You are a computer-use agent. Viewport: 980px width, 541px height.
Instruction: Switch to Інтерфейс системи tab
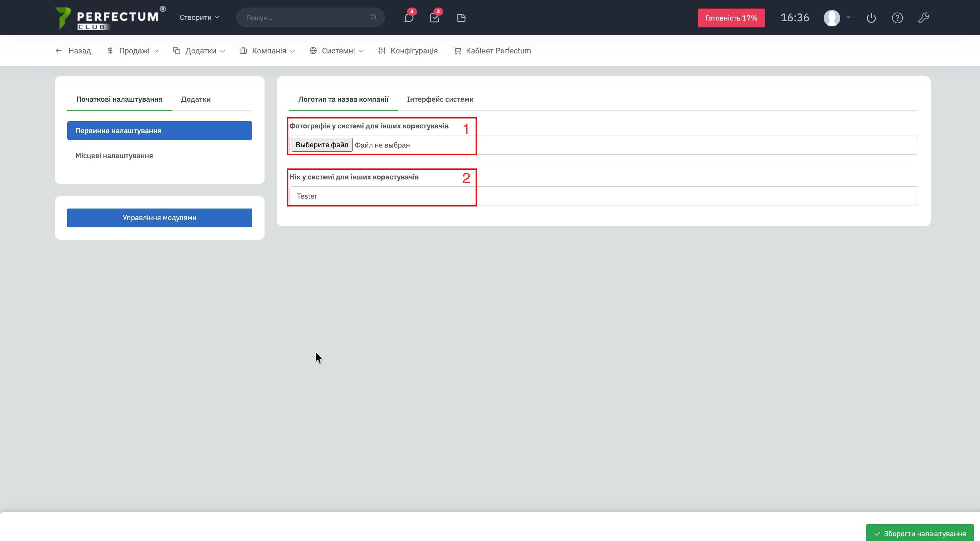440,99
